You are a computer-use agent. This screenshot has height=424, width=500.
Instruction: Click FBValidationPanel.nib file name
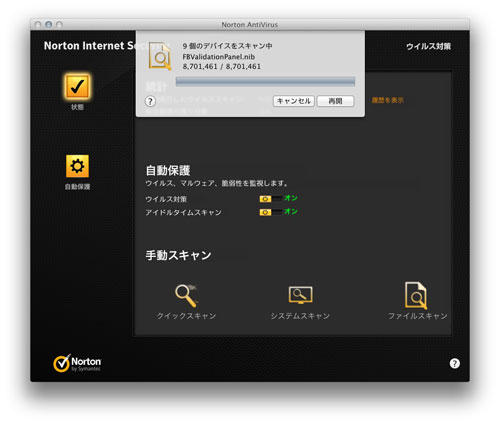(219, 57)
